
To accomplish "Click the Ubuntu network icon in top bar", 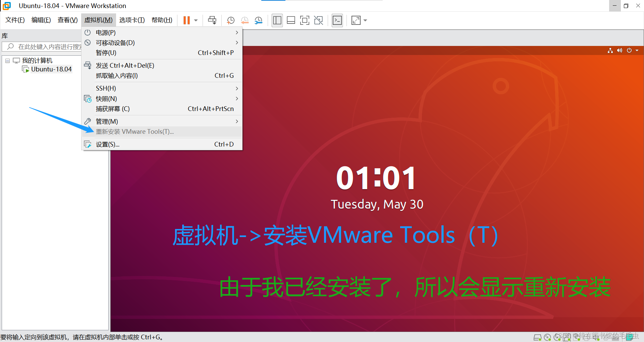I will [x=610, y=50].
